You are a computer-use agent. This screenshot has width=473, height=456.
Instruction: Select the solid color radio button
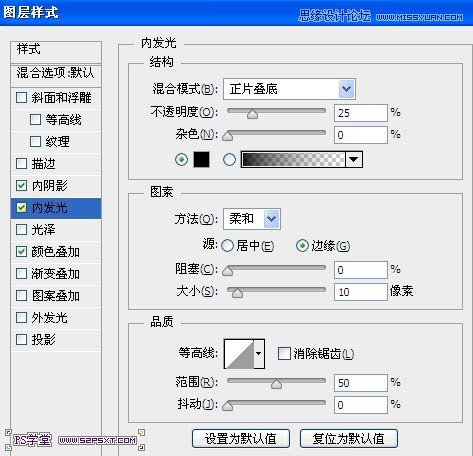point(181,160)
